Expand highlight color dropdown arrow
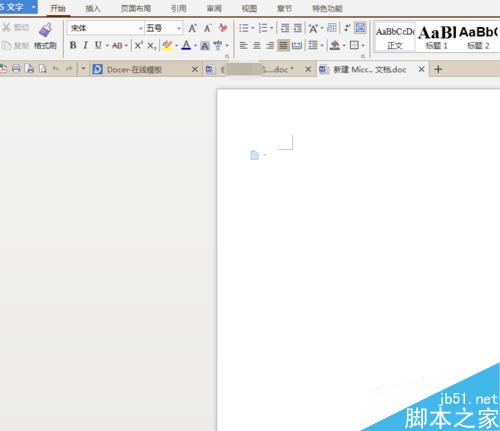The image size is (500, 431). [176, 46]
